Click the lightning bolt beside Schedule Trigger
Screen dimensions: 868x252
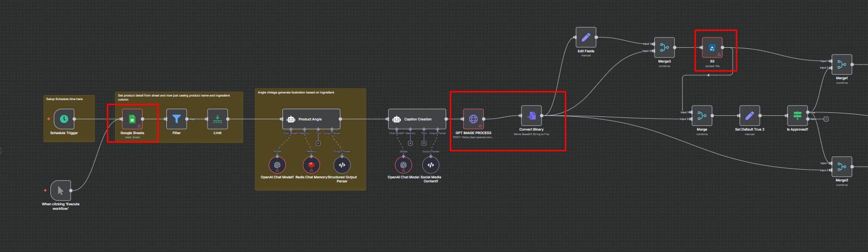(49, 119)
